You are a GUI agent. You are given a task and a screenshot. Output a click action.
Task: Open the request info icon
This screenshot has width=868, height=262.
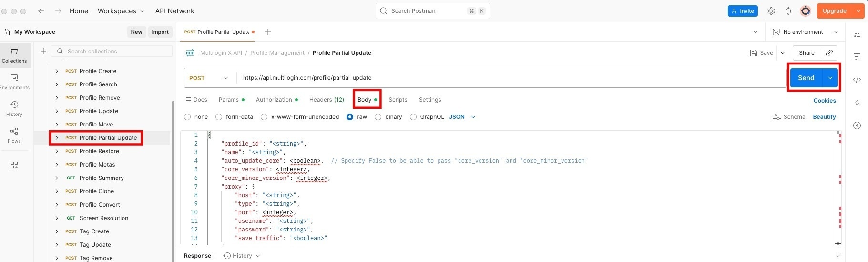click(x=857, y=126)
